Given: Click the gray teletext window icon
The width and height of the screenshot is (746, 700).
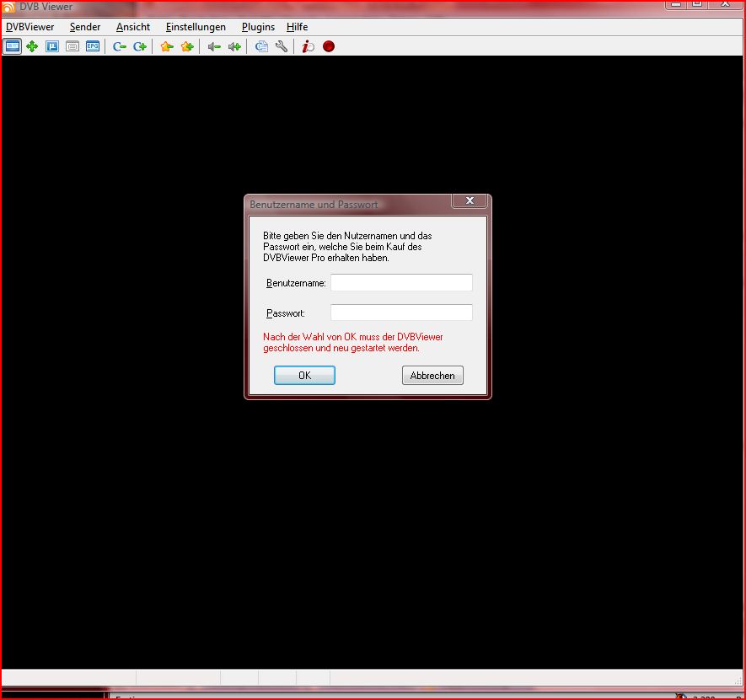Looking at the screenshot, I should (x=72, y=46).
